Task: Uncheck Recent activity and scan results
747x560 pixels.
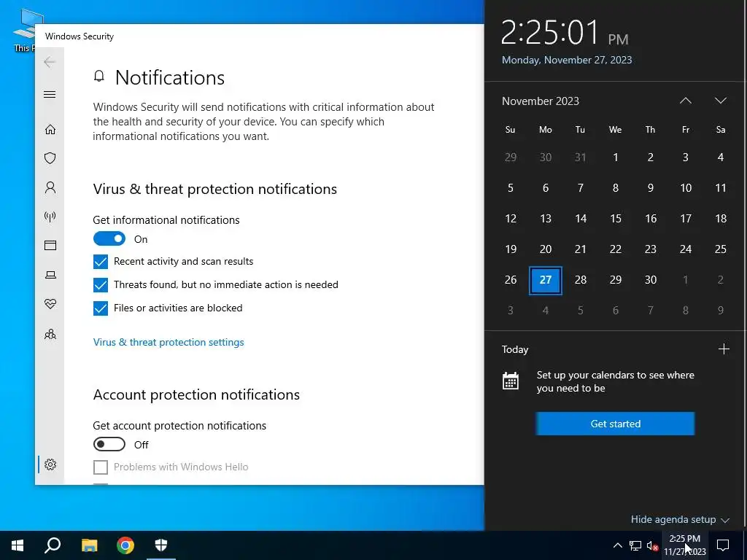Action: click(x=101, y=262)
